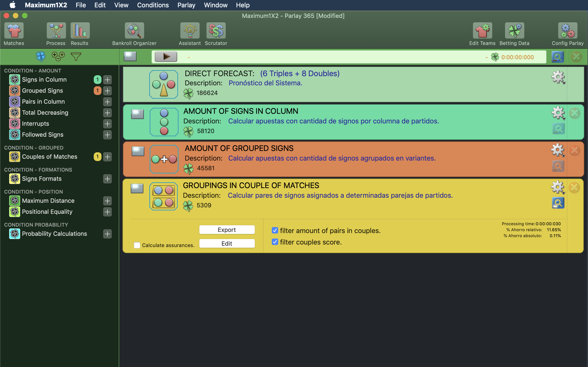Remove the Amount of Signs in Column condition
This screenshot has width=588, height=367.
point(575,113)
